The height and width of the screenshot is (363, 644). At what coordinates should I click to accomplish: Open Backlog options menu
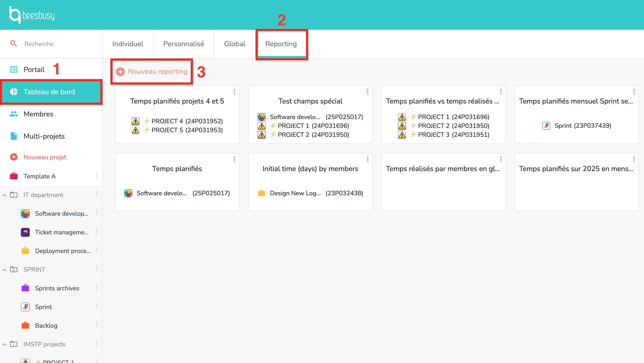click(97, 325)
